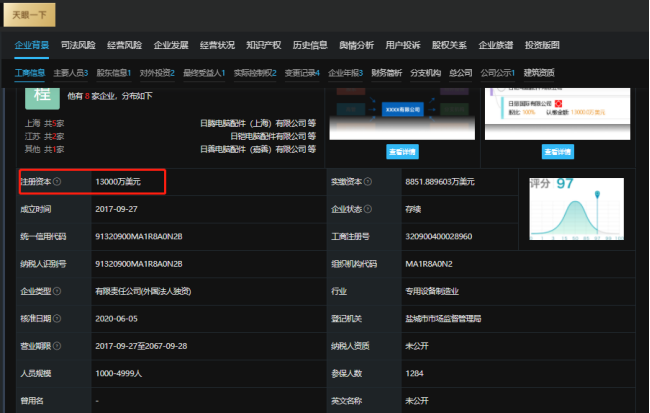Open the 企业背景 tab
This screenshot has height=413, width=650.
pos(32,45)
